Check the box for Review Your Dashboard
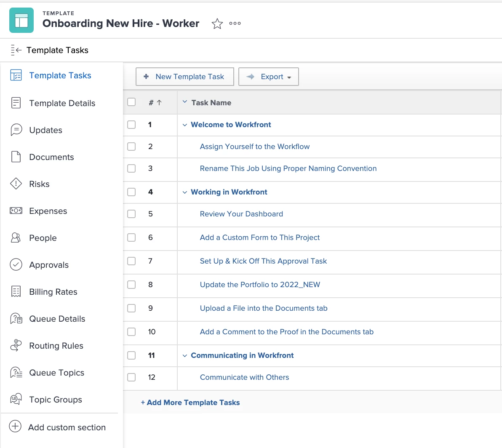The image size is (502, 448). pos(131,214)
